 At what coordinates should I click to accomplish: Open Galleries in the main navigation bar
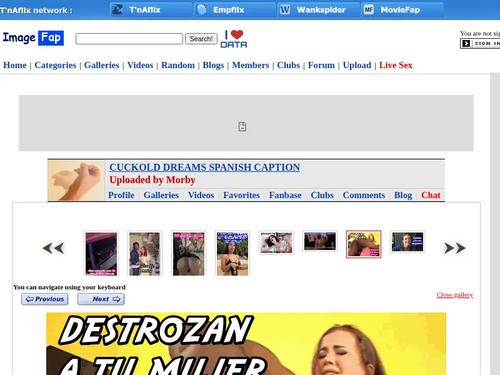click(101, 65)
